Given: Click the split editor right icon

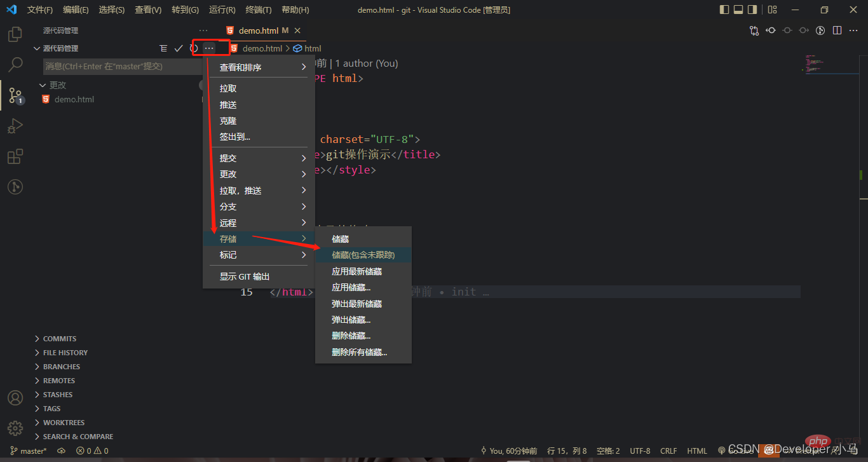Looking at the screenshot, I should pos(837,30).
